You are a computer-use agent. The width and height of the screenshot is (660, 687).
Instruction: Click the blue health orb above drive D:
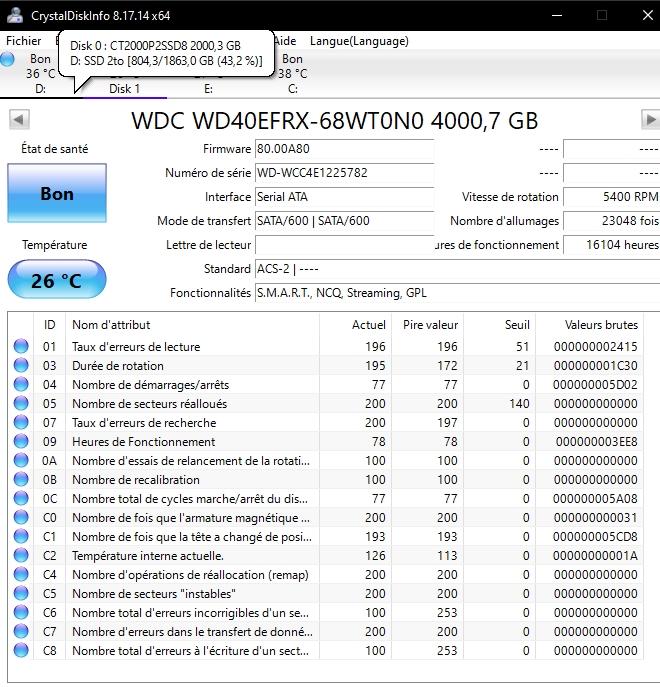point(9,60)
